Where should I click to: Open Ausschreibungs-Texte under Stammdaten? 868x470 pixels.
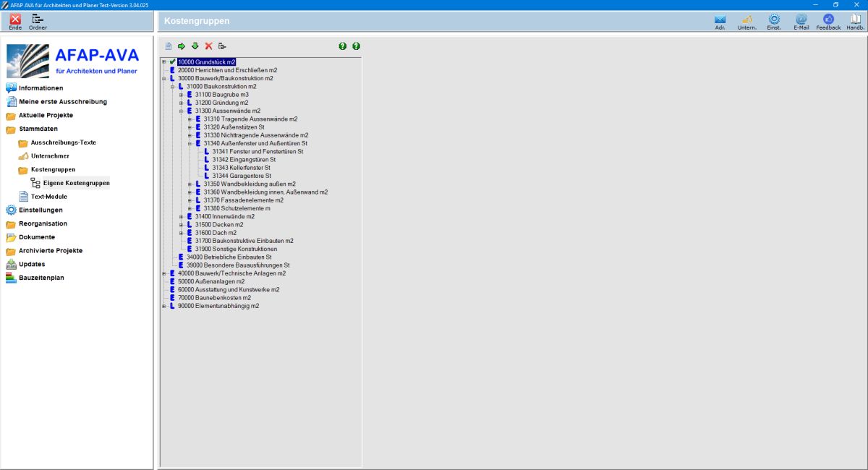(64, 142)
